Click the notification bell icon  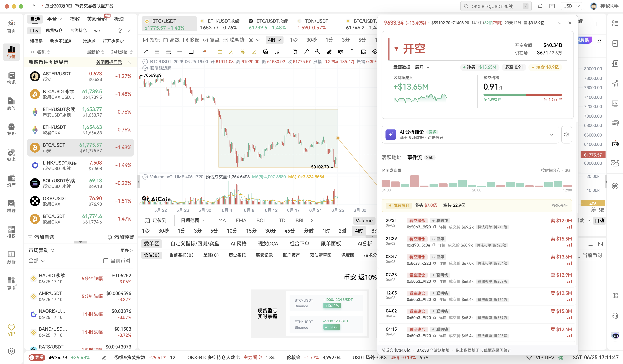pos(540,6)
